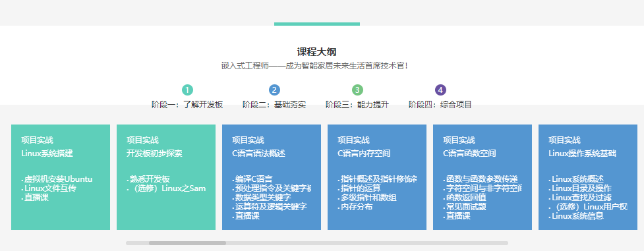This screenshot has width=644, height=251.
Task: Open the Linux系统搭建 course card title
Action: pos(47,153)
